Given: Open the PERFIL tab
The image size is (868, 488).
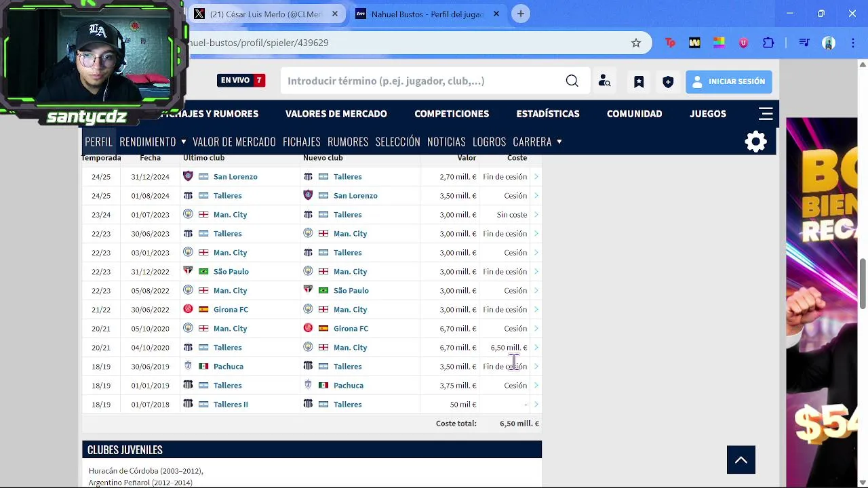Looking at the screenshot, I should pyautogui.click(x=98, y=142).
